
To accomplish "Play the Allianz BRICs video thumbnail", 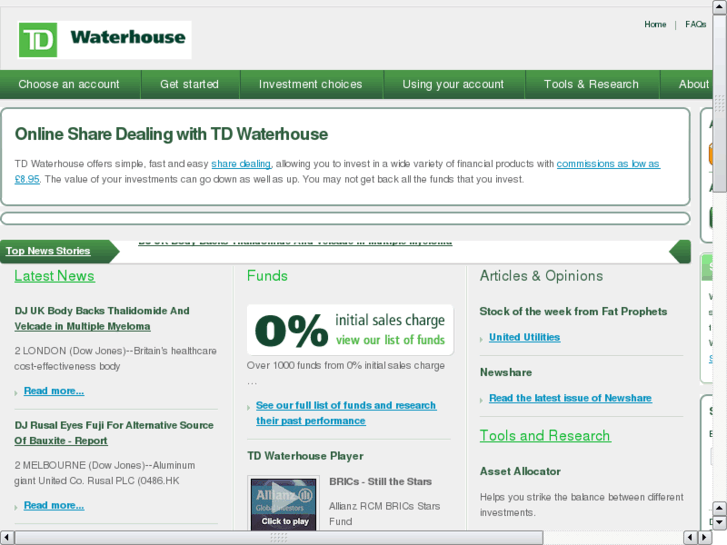I will tap(283, 503).
